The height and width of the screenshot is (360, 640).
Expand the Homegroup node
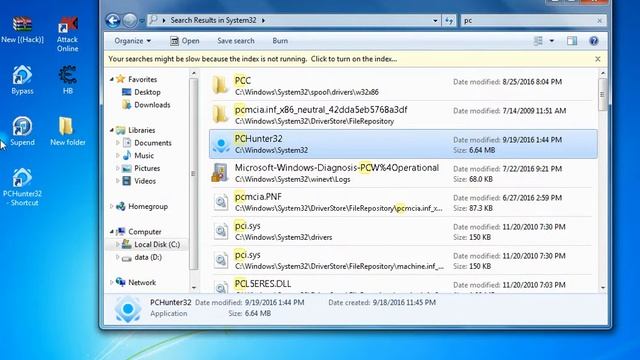pyautogui.click(x=112, y=207)
